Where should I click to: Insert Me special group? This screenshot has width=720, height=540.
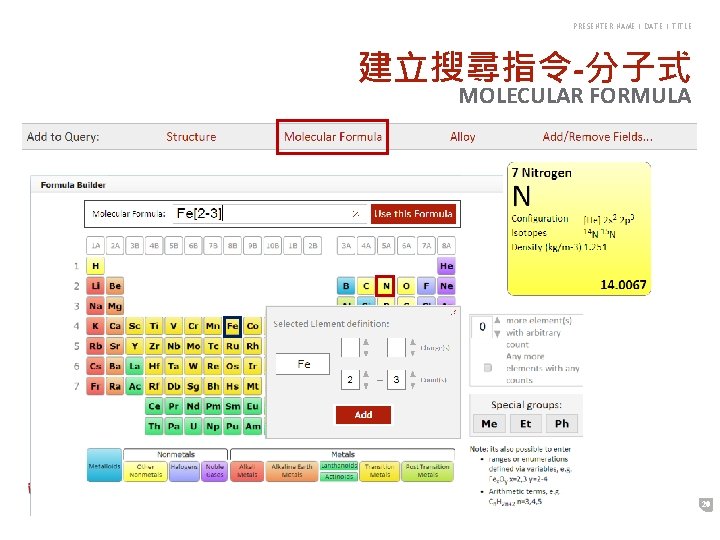click(x=489, y=423)
